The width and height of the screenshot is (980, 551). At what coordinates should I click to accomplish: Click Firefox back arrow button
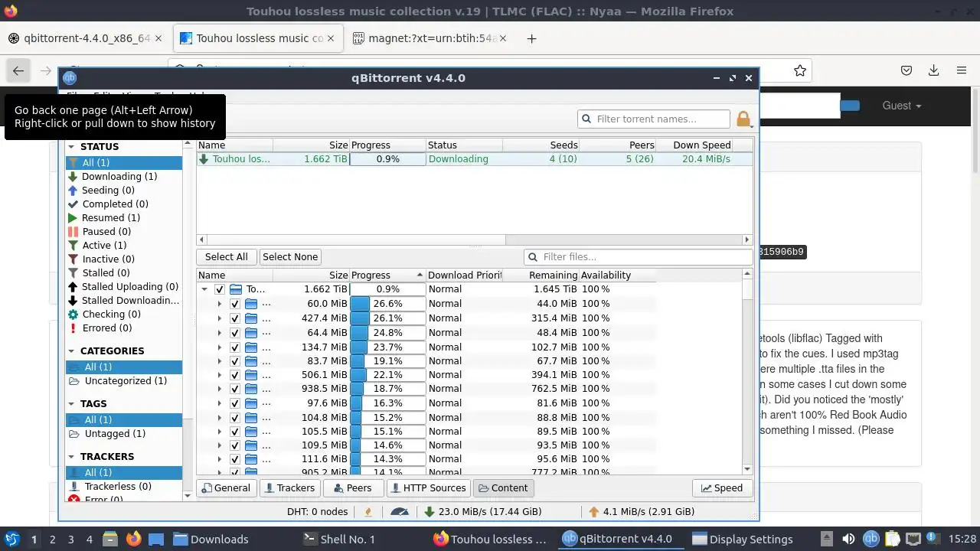[x=18, y=70]
